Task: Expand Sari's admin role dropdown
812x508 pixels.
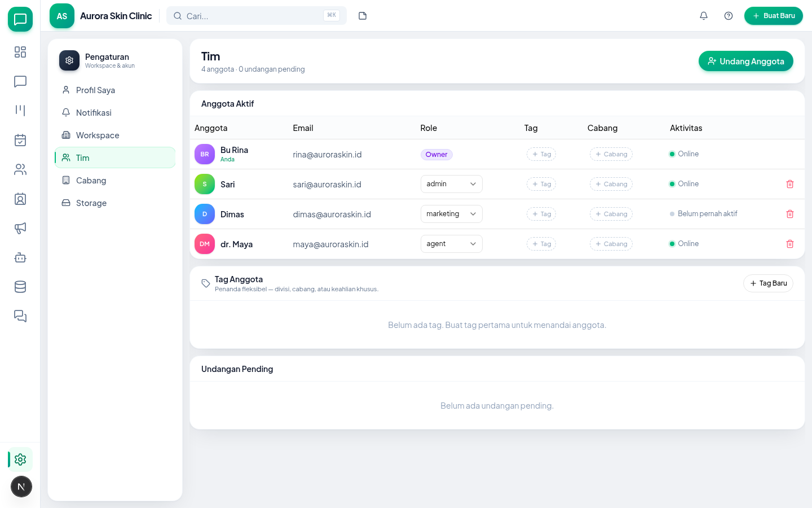Action: tap(452, 184)
